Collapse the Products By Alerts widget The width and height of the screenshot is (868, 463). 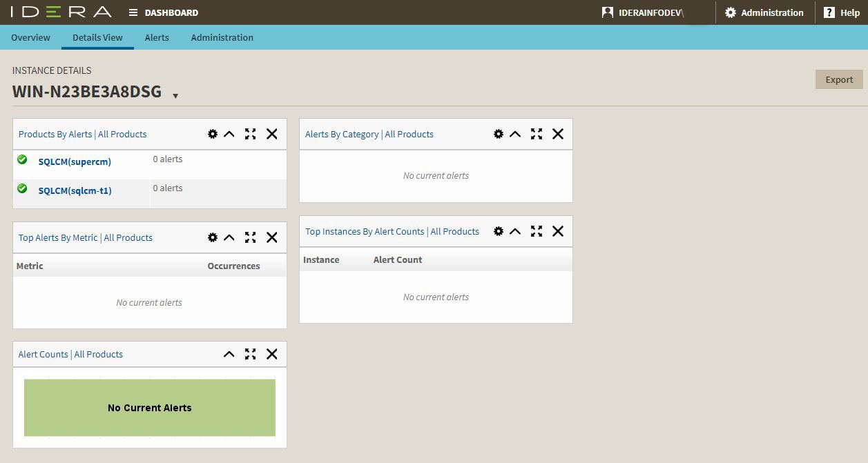tap(229, 134)
